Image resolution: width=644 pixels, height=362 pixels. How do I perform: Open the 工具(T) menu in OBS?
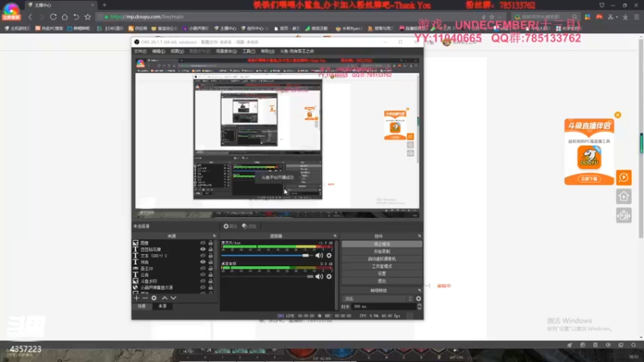coord(249,51)
